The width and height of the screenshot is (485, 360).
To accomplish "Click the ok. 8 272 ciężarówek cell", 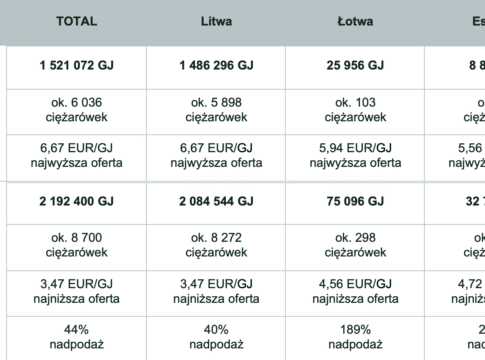I will pyautogui.click(x=216, y=248).
